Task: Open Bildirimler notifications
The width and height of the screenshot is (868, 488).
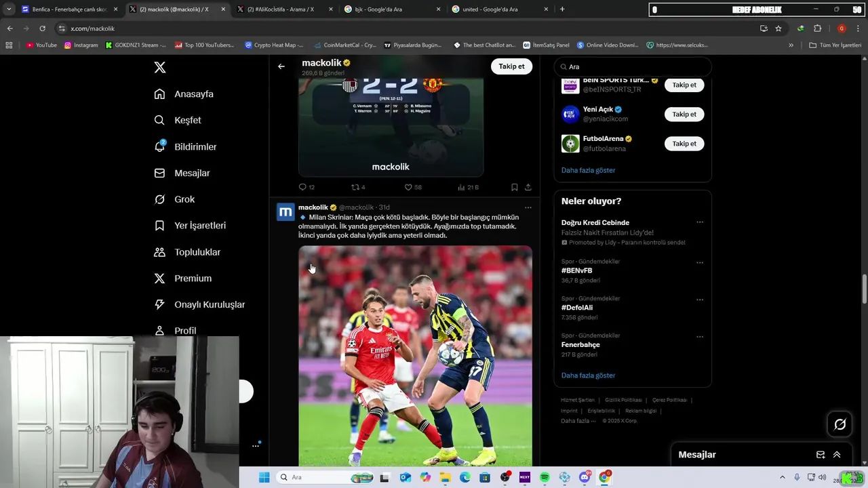Action: point(185,146)
